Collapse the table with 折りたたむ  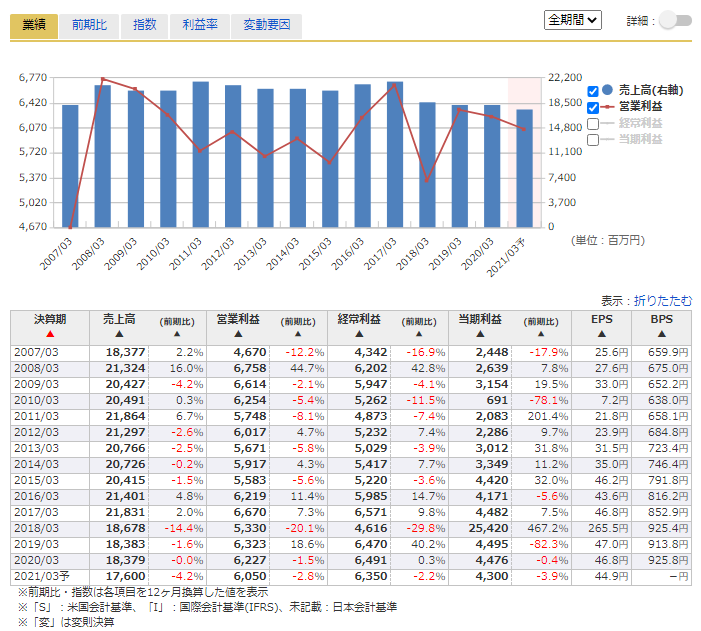point(661,300)
